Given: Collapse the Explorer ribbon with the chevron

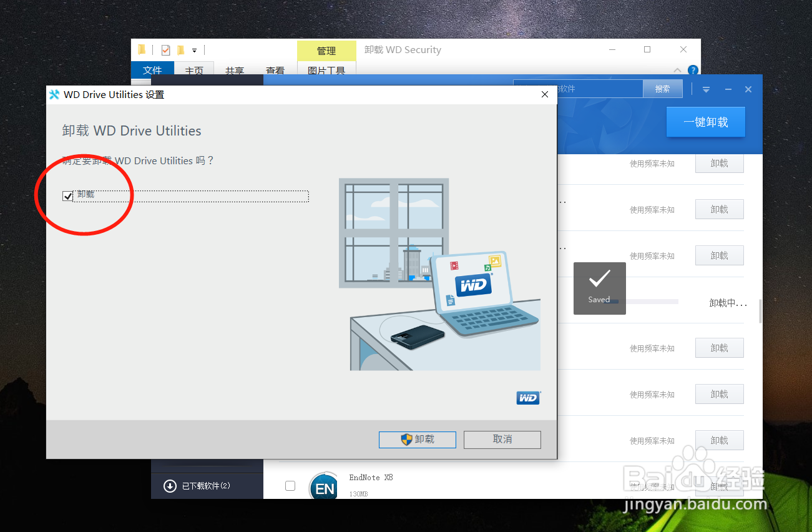Looking at the screenshot, I should point(677,71).
